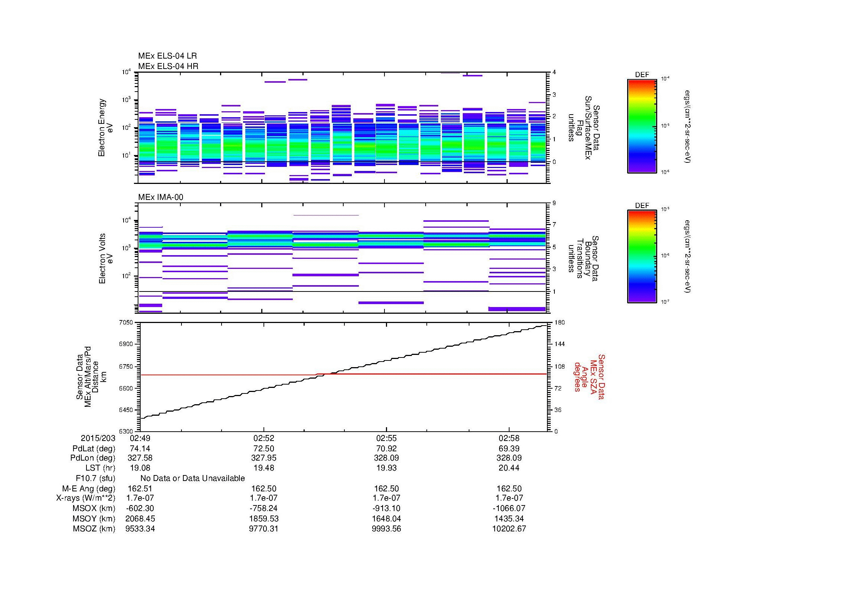The width and height of the screenshot is (868, 613).
Task: Click the time tick label '02:58'
Action: point(509,438)
